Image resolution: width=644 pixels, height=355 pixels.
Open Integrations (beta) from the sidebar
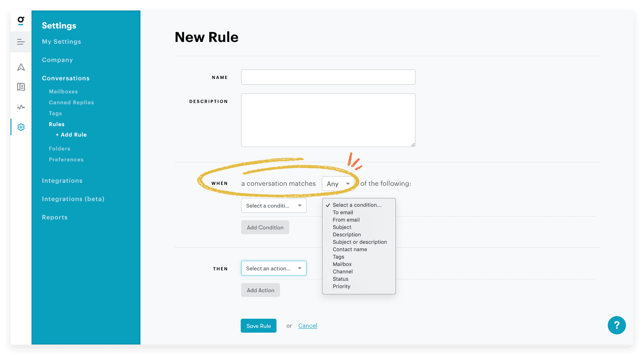(73, 198)
